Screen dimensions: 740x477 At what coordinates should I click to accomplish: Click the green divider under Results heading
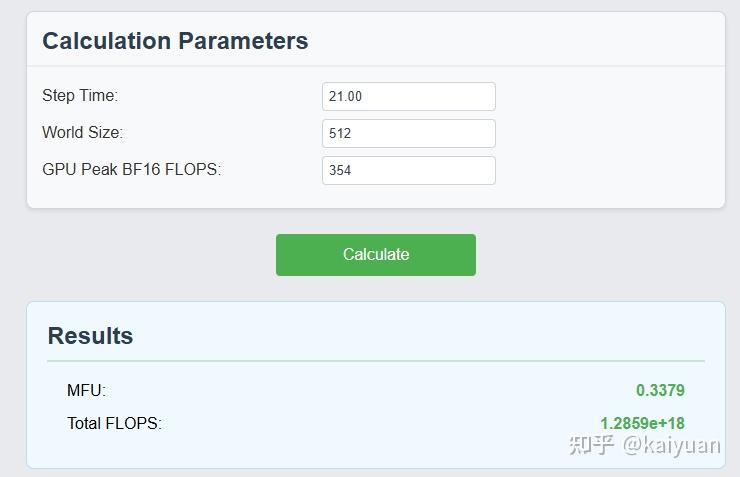point(376,360)
